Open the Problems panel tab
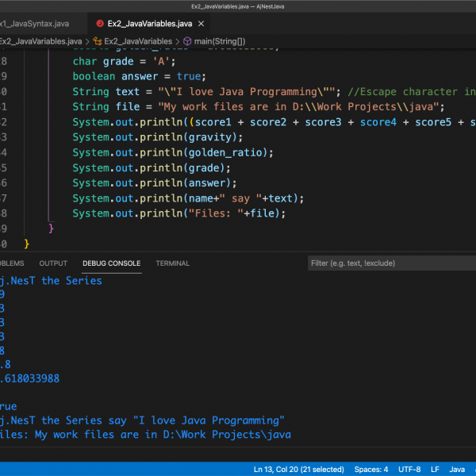Screen dimensions: 476x476 click(10, 263)
